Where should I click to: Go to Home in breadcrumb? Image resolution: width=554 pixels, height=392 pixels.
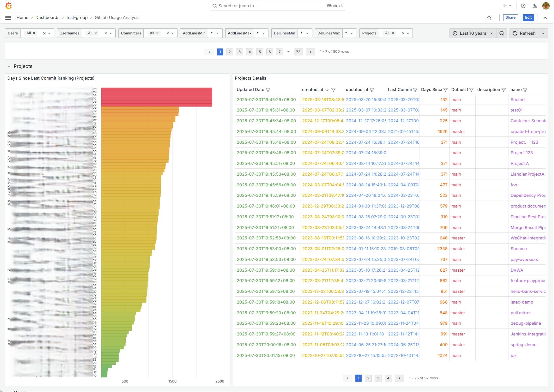[x=22, y=18]
